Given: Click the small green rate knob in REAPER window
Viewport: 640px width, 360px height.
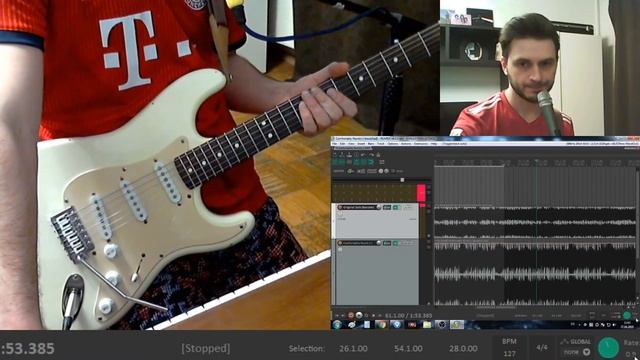Looking at the screenshot, I should coord(627,315).
